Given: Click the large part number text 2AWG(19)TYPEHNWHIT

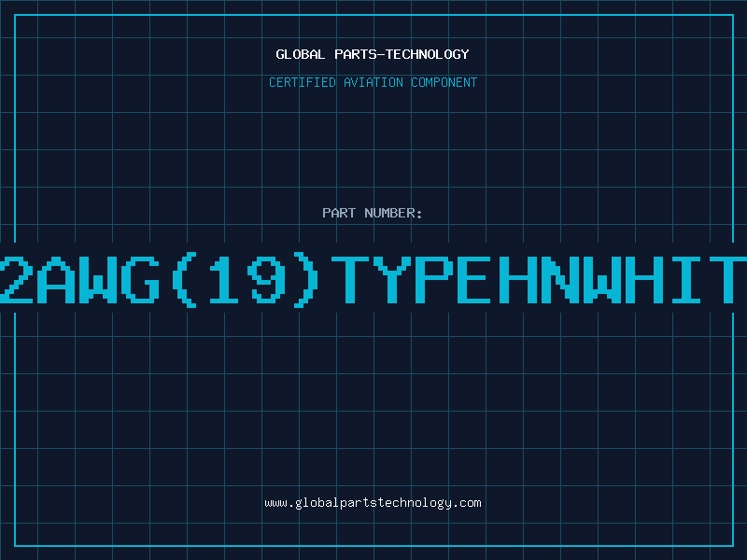Looking at the screenshot, I should pyautogui.click(x=373, y=280).
